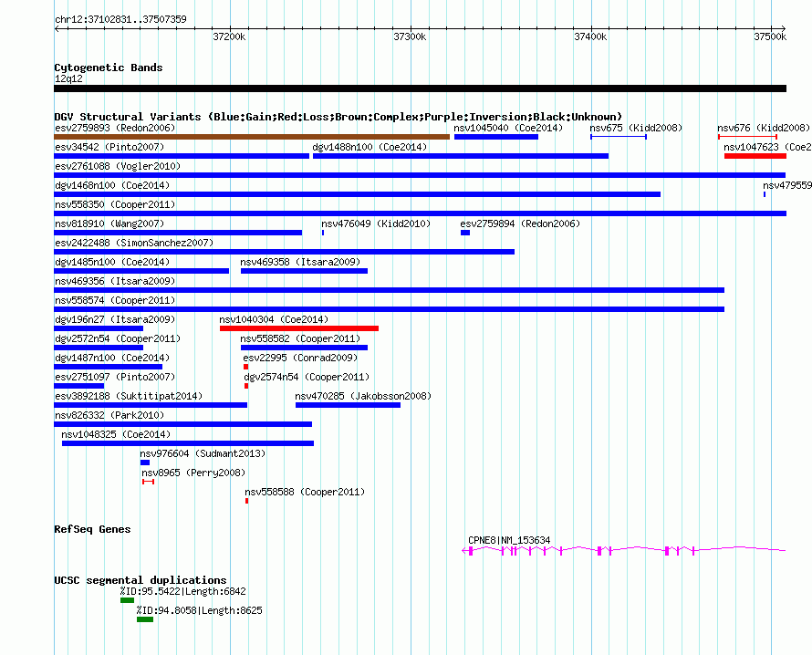Select the CPNE8 magenta gene structure track
812x655 pixels.
623,550
